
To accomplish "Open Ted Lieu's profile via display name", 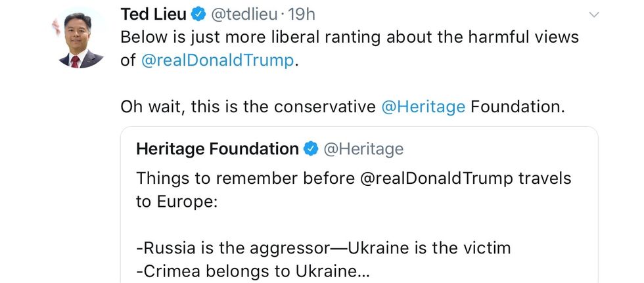I will [x=152, y=13].
